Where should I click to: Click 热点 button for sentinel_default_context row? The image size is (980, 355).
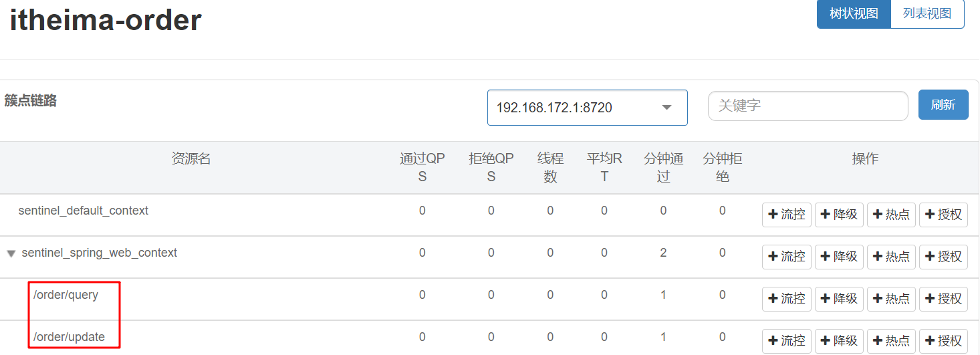tap(891, 215)
